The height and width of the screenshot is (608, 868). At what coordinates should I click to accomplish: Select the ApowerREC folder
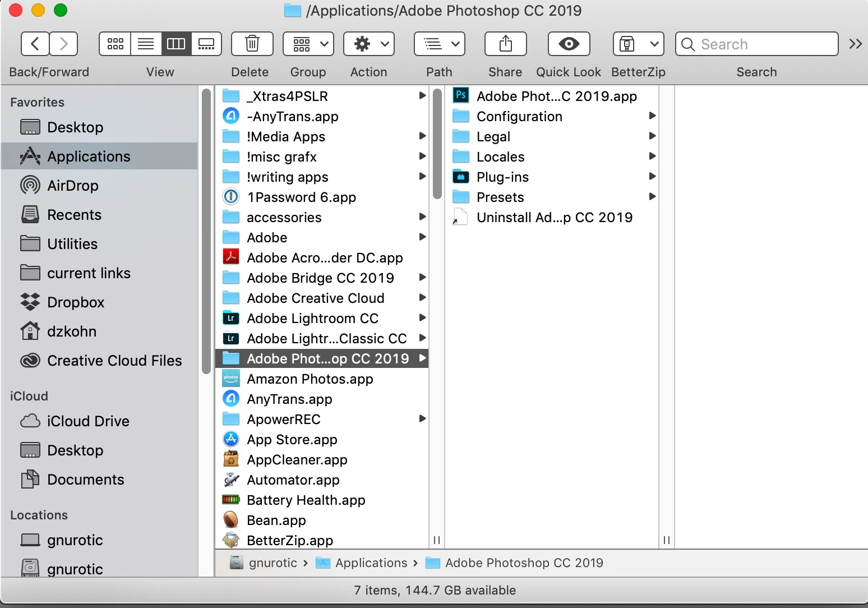coord(322,420)
